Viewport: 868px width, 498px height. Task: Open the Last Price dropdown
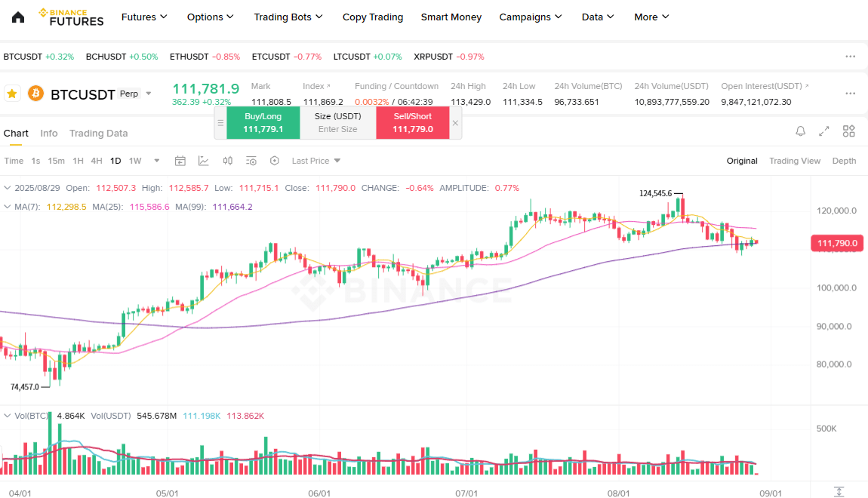click(x=316, y=161)
